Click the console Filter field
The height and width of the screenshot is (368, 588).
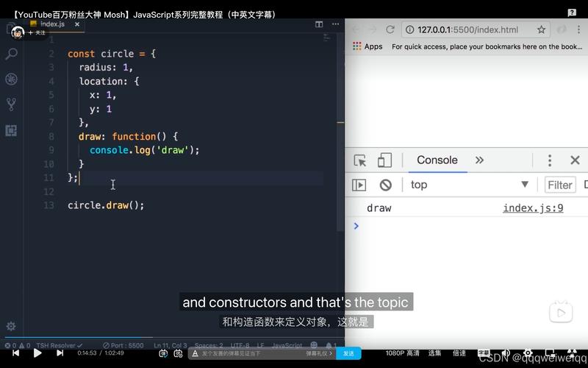[560, 185]
